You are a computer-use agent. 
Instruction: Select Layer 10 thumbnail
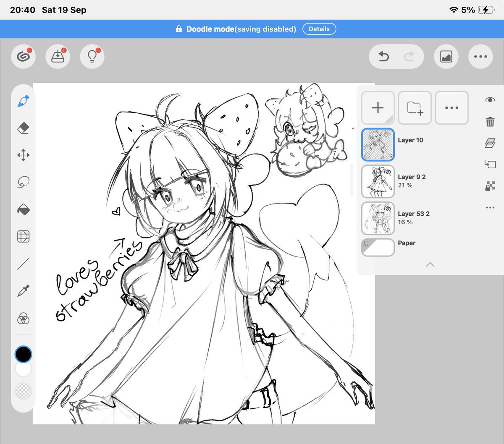click(378, 144)
